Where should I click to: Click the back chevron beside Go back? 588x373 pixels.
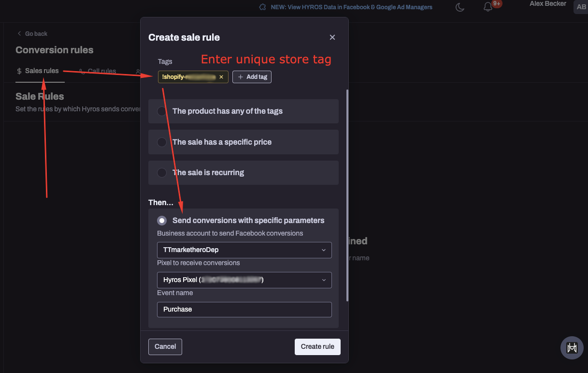19,33
